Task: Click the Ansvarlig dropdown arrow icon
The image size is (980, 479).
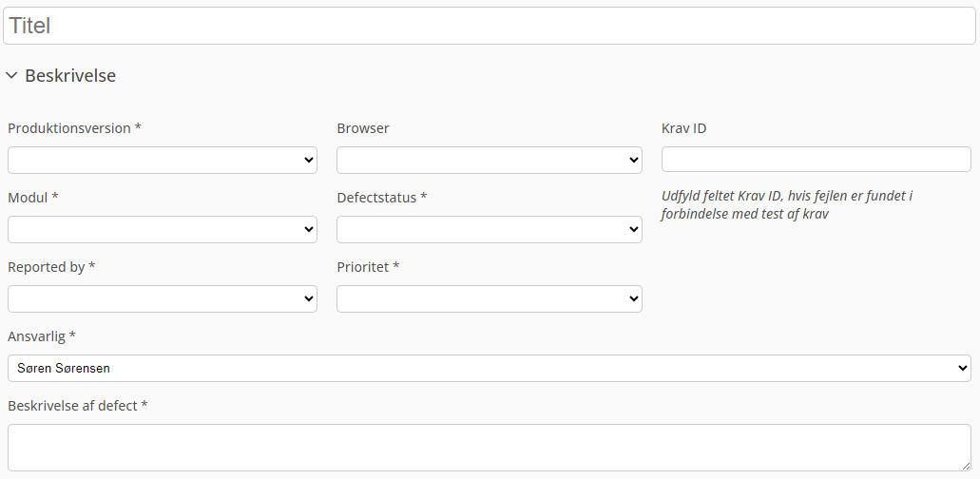Action: pyautogui.click(x=962, y=369)
